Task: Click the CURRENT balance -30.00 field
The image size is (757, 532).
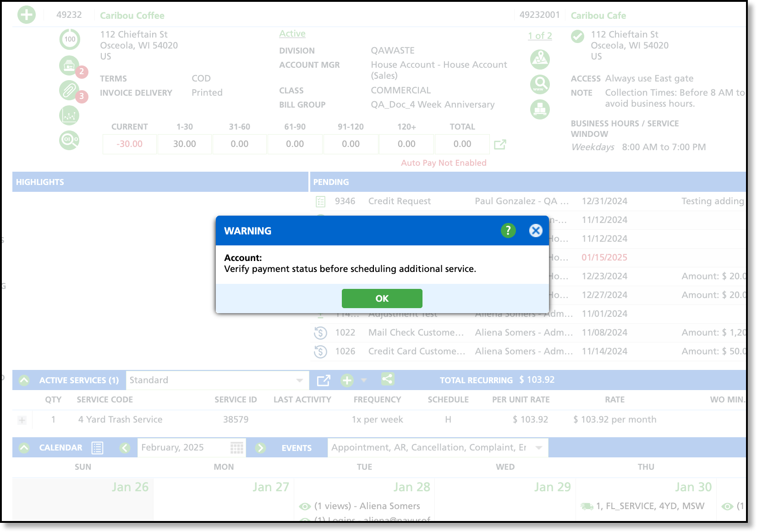Action: pos(130,144)
